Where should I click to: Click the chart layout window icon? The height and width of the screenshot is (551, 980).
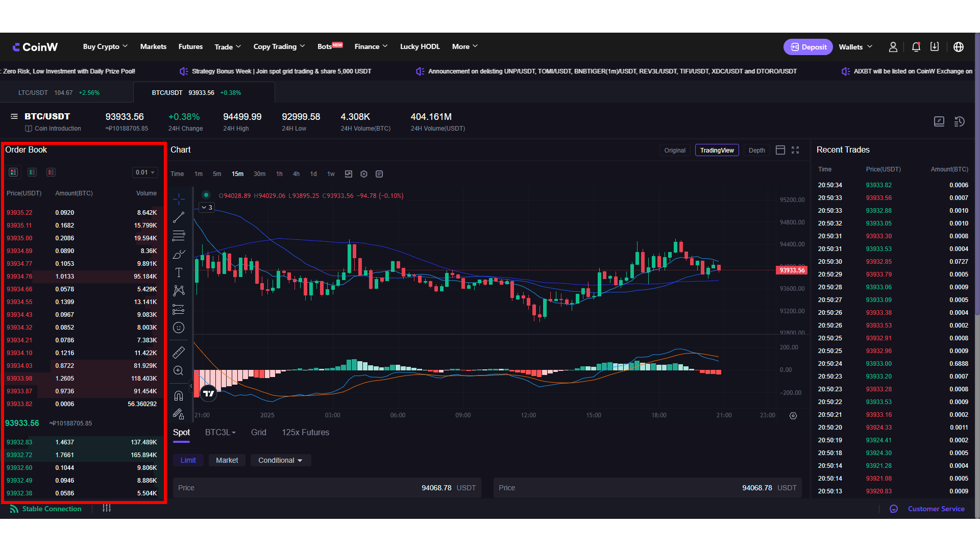(780, 150)
